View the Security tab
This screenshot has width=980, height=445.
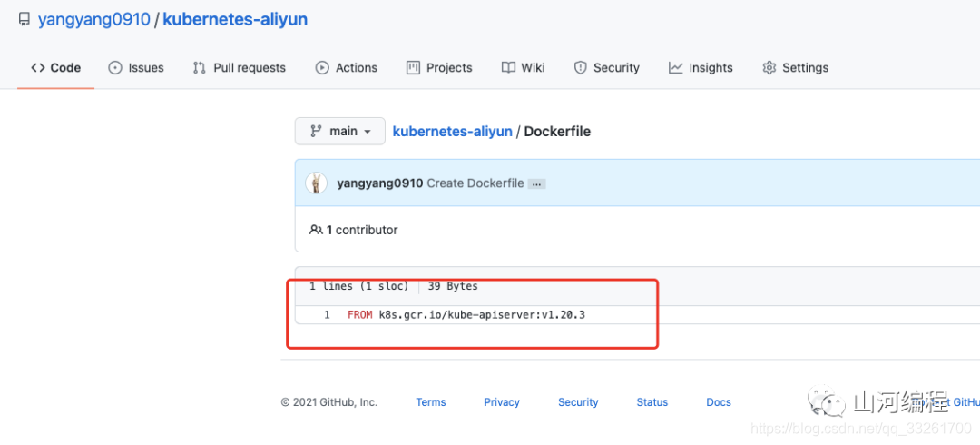606,67
